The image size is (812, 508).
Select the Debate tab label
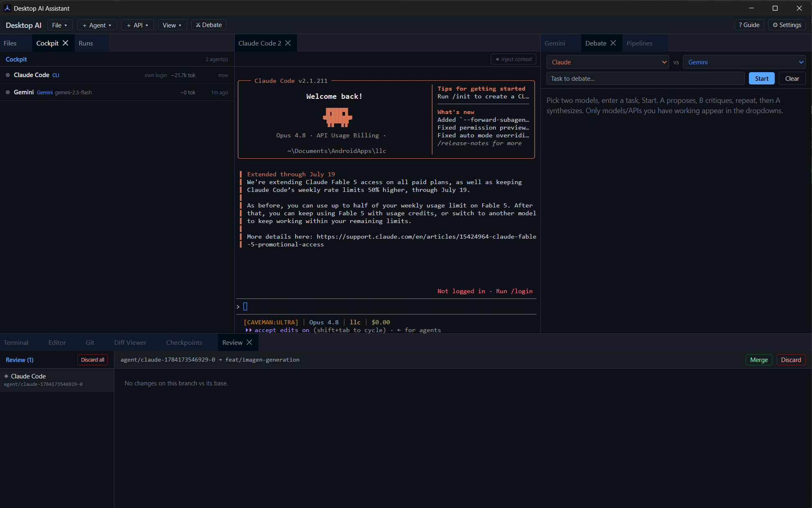click(x=596, y=43)
